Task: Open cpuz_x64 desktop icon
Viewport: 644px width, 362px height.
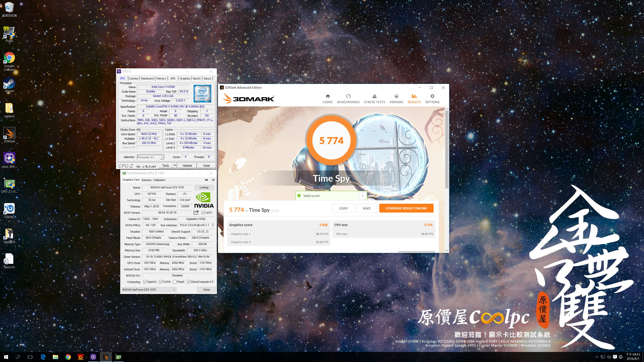Action: tap(9, 160)
